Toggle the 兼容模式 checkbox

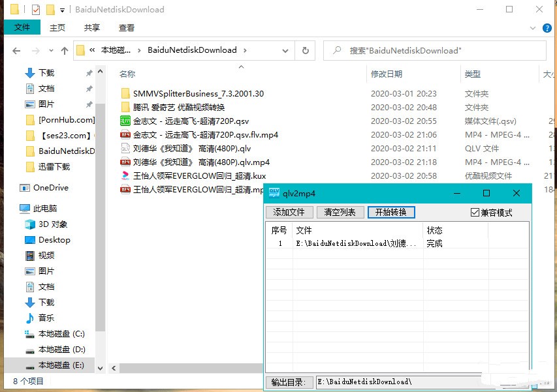[475, 212]
